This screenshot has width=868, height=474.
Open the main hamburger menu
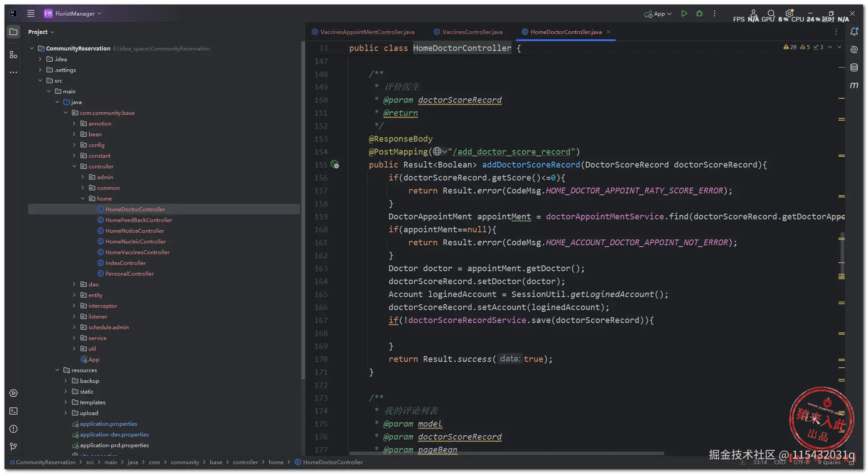[31, 13]
